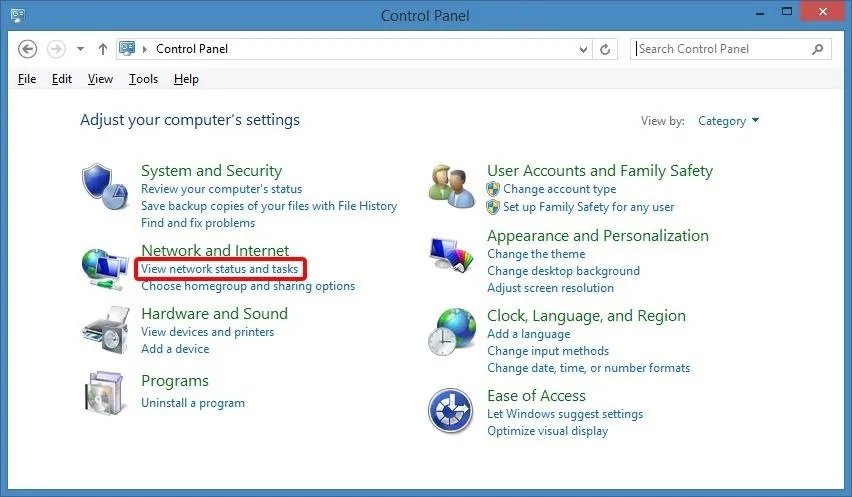The height and width of the screenshot is (497, 852).
Task: Click the Control Panel icon in address bar
Action: 127,48
